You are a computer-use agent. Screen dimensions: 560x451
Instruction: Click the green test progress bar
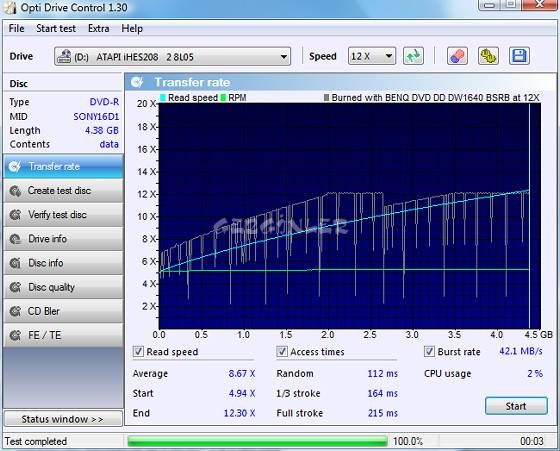click(257, 441)
